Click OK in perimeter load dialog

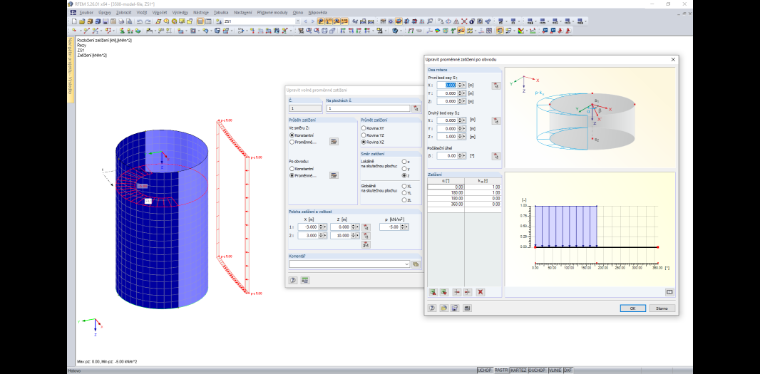pyautogui.click(x=633, y=308)
